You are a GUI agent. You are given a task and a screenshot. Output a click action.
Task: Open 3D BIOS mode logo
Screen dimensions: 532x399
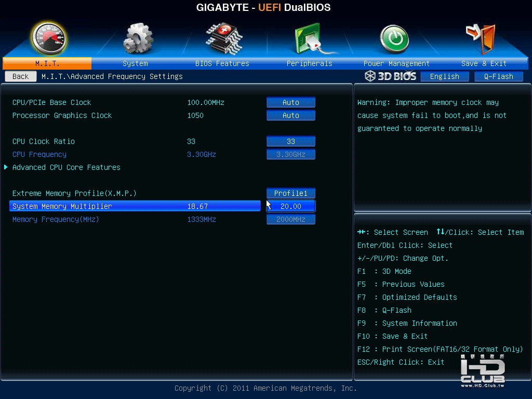click(x=391, y=76)
